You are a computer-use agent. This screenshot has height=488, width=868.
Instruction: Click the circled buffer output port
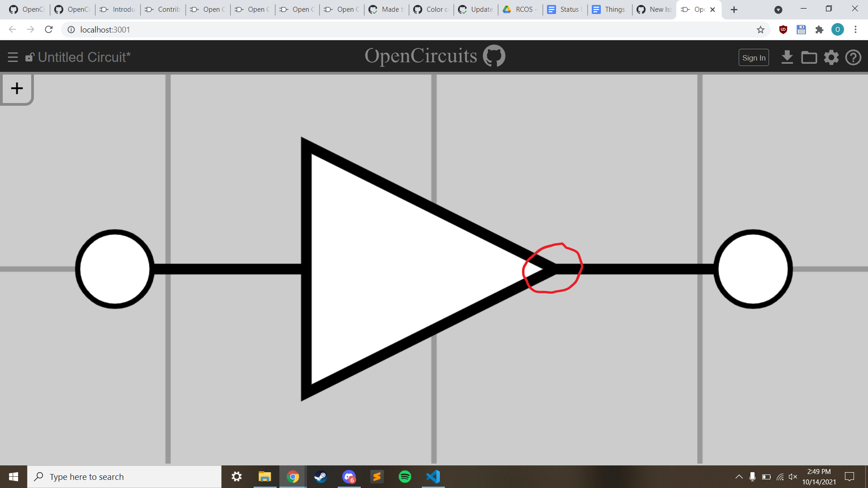pyautogui.click(x=552, y=268)
